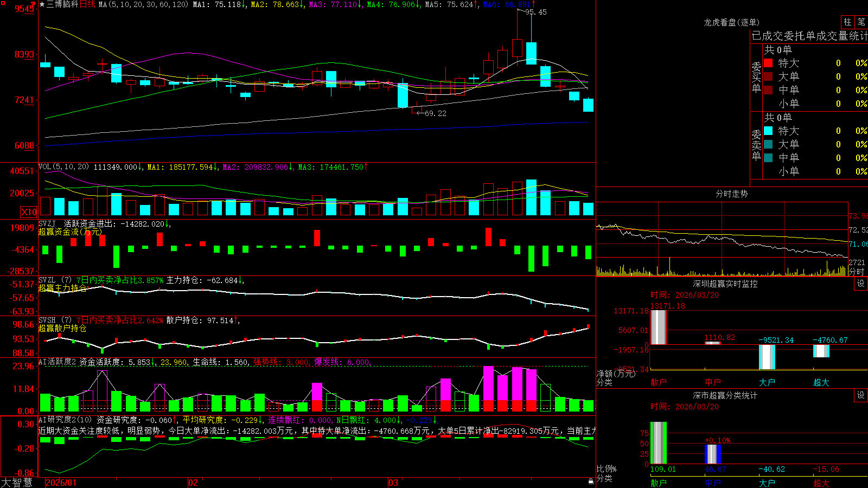Click the 日线 period label
The width and height of the screenshot is (868, 488).
point(87,4)
